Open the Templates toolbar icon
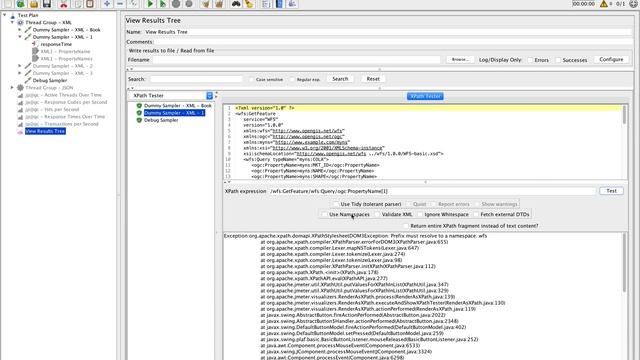 click(x=20, y=4)
